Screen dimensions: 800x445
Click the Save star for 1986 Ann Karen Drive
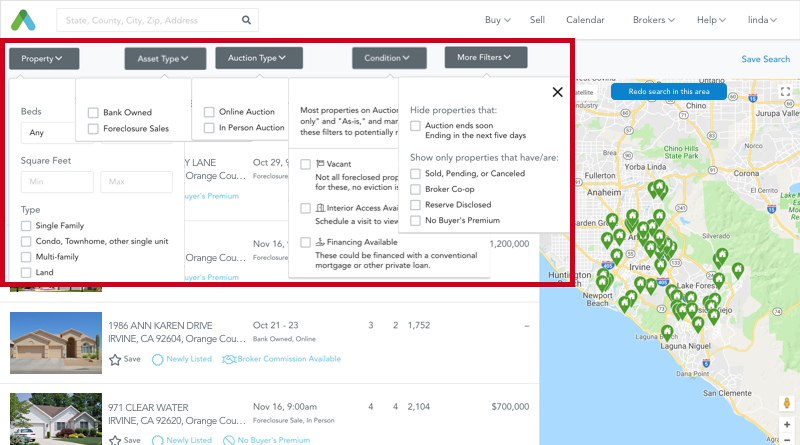click(x=115, y=359)
